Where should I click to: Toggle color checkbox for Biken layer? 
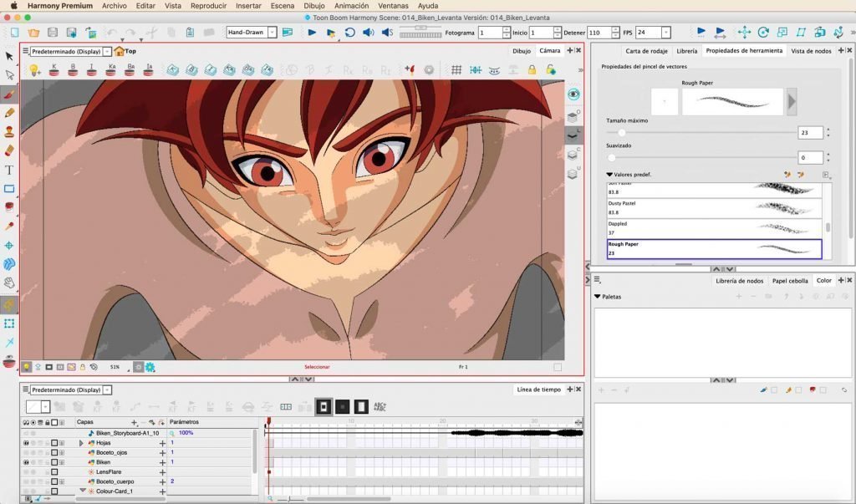54,462
